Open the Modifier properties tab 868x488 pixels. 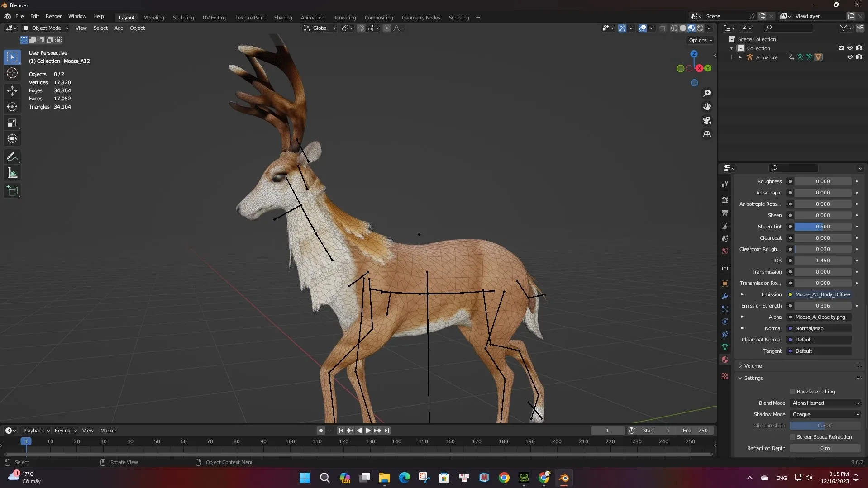coord(725,296)
